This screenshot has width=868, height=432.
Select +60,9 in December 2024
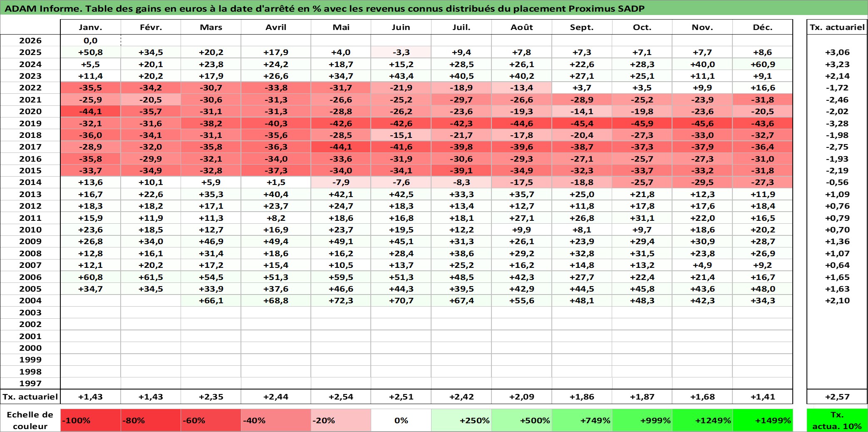pyautogui.click(x=763, y=64)
